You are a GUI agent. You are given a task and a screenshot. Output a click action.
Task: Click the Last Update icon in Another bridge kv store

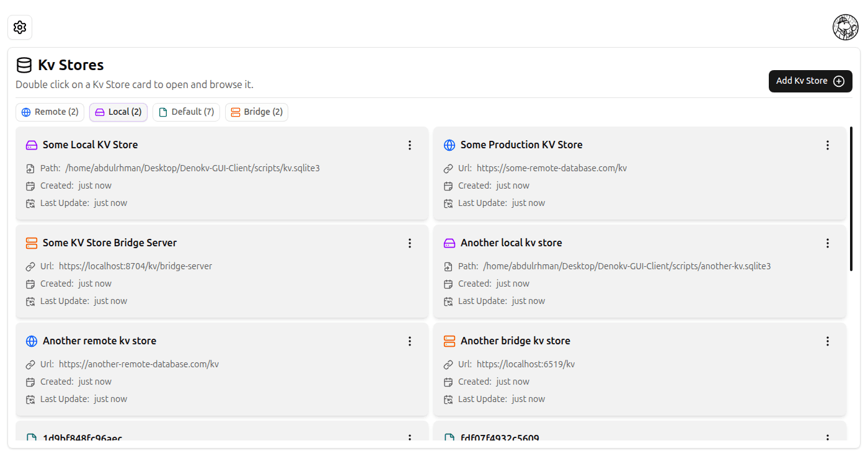pos(448,400)
